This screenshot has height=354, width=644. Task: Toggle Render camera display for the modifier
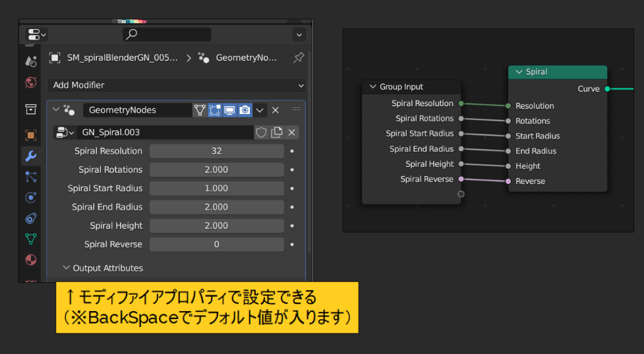245,110
